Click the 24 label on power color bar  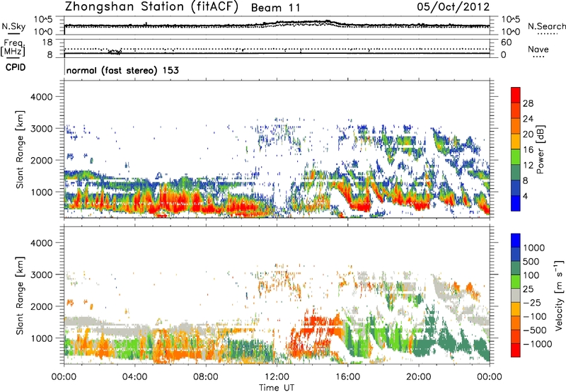pos(528,119)
